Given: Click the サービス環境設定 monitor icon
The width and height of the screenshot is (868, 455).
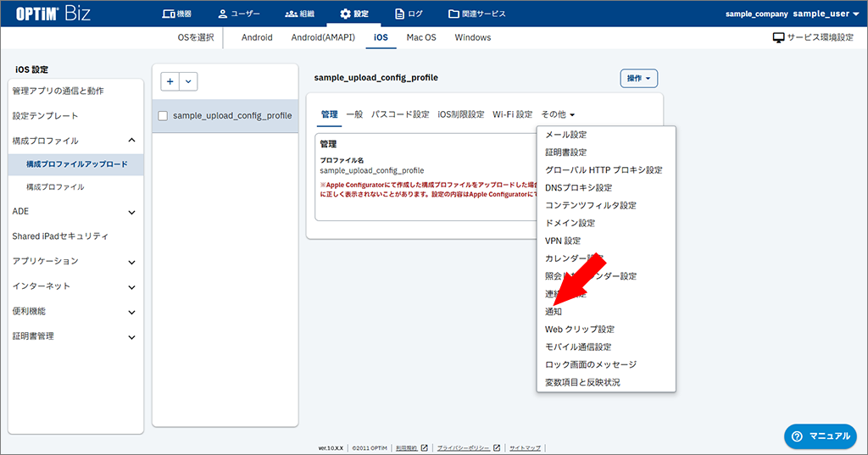Looking at the screenshot, I should pos(778,37).
